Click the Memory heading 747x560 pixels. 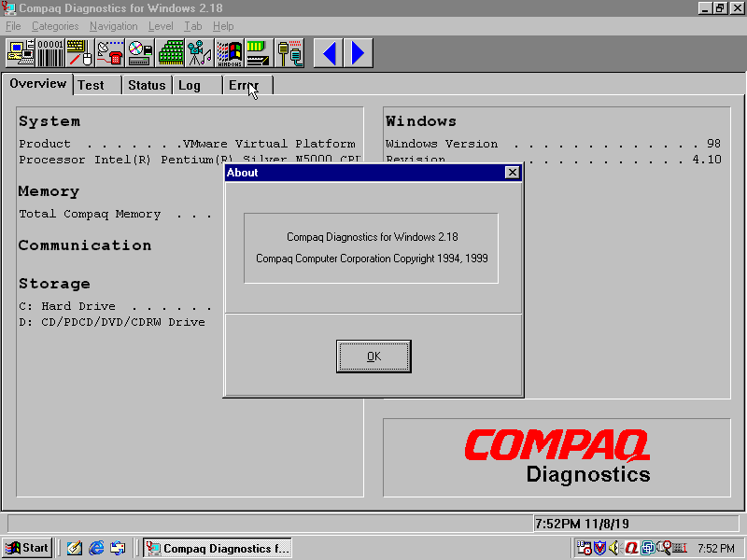point(49,191)
